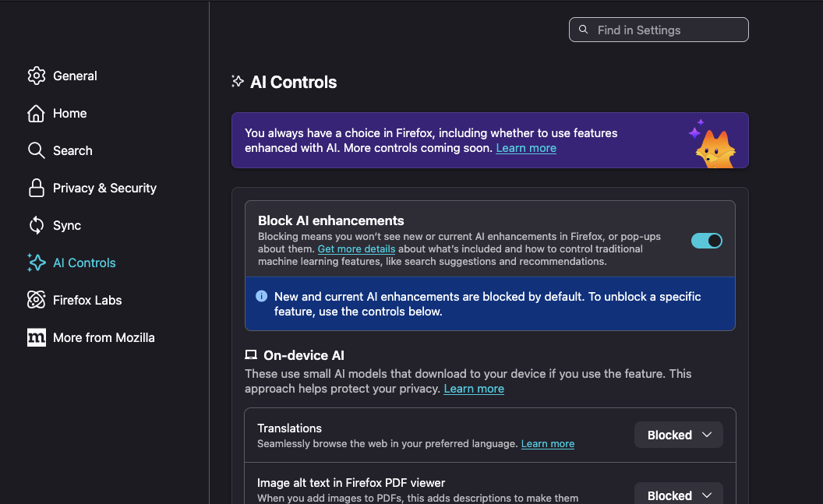
Task: Click Learn more link for Translations
Action: pyautogui.click(x=548, y=444)
